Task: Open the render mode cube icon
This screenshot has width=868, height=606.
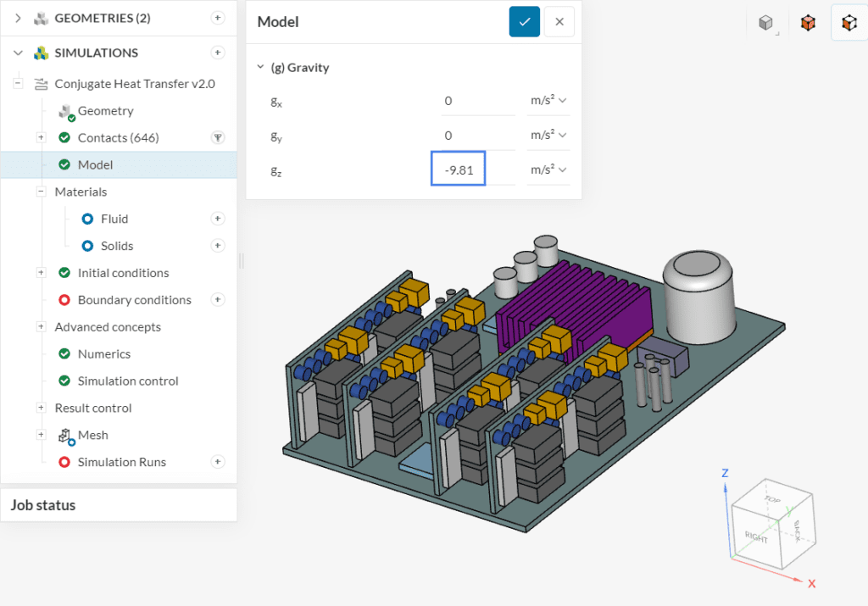Action: [x=766, y=23]
